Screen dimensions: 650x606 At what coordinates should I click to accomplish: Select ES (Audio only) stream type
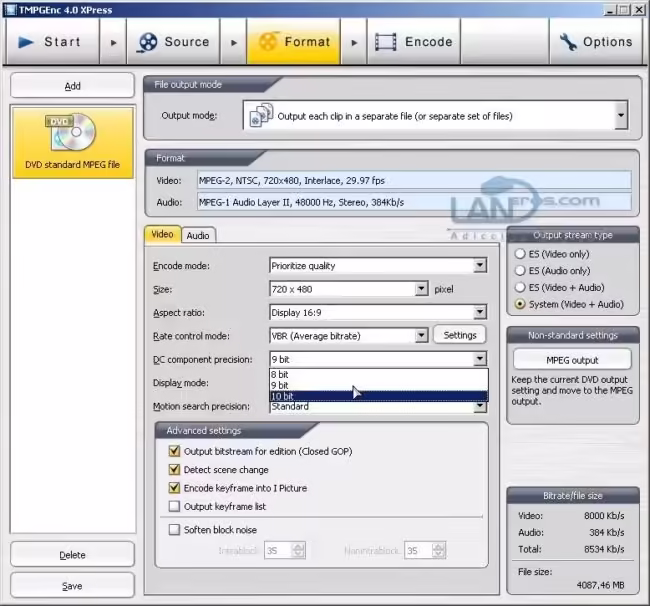[x=520, y=271]
